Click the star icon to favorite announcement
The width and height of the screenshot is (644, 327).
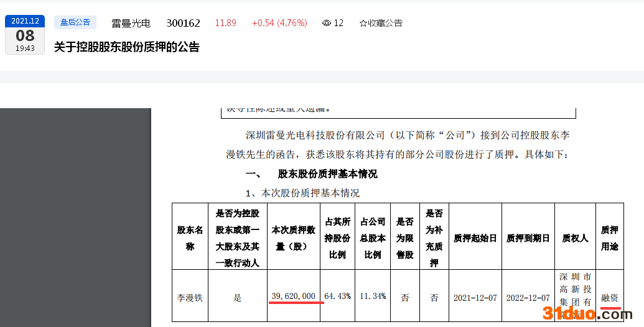[x=363, y=23]
